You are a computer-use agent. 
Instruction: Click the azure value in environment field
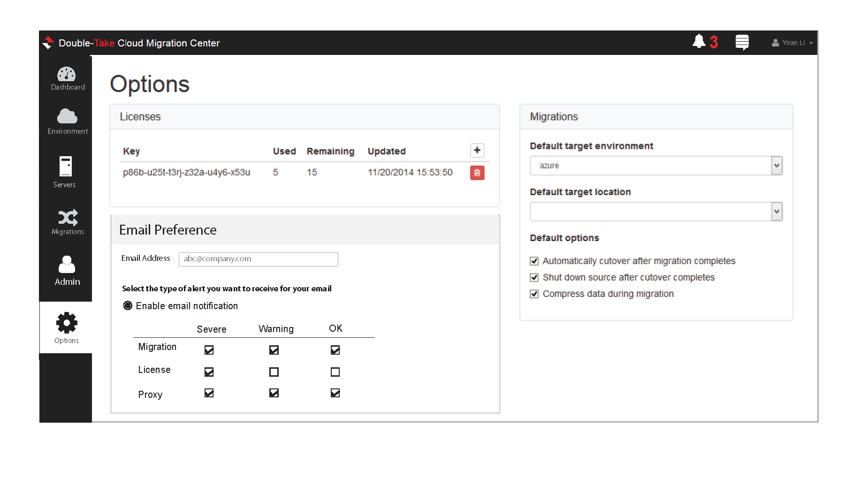tap(549, 166)
